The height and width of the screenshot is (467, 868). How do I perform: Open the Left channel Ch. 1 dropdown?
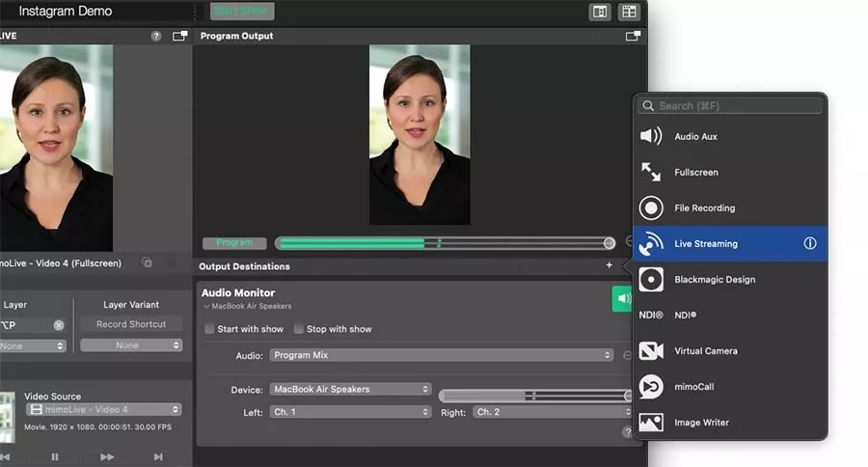tap(350, 412)
